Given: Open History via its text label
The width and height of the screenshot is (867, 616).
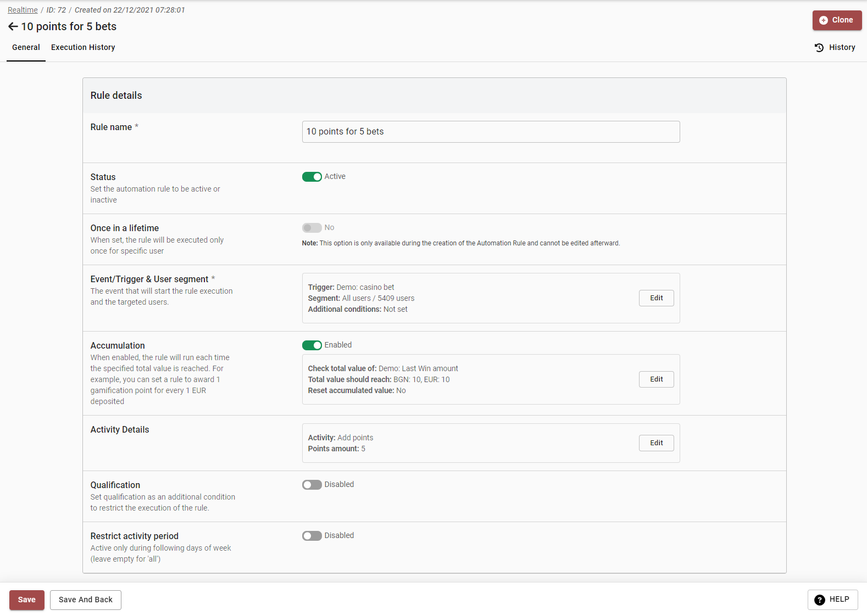Looking at the screenshot, I should (x=842, y=48).
